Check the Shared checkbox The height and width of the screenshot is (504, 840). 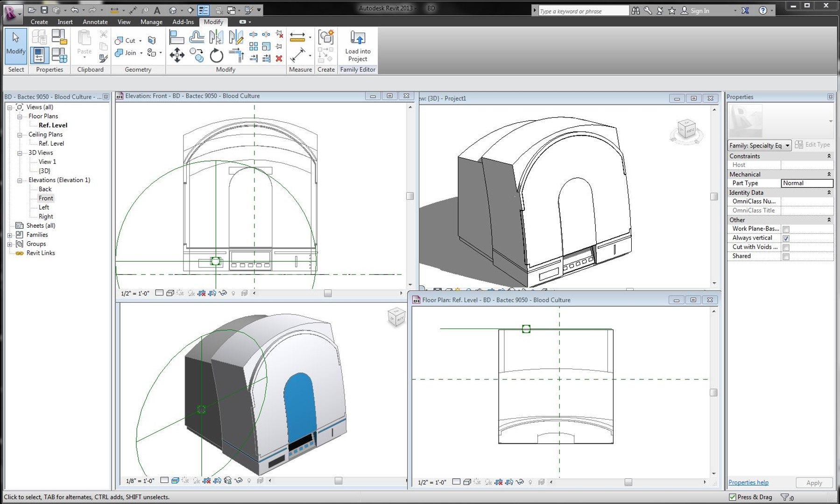tap(786, 257)
